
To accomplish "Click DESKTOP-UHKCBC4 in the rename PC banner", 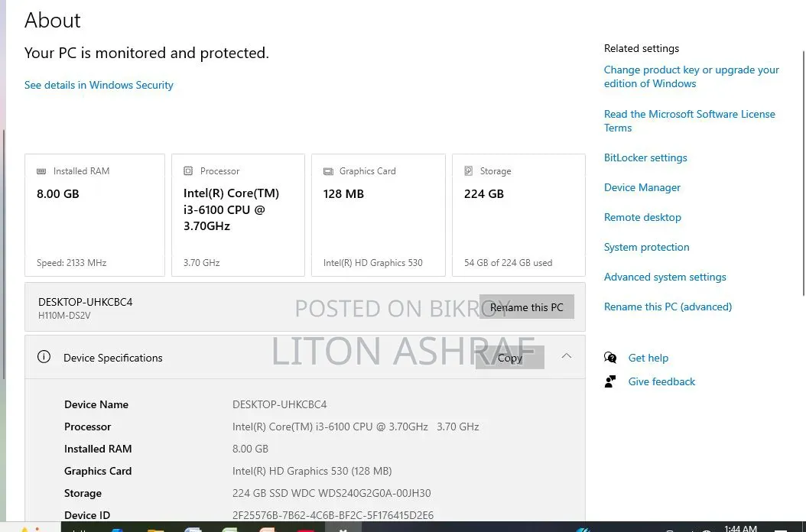I will [86, 302].
